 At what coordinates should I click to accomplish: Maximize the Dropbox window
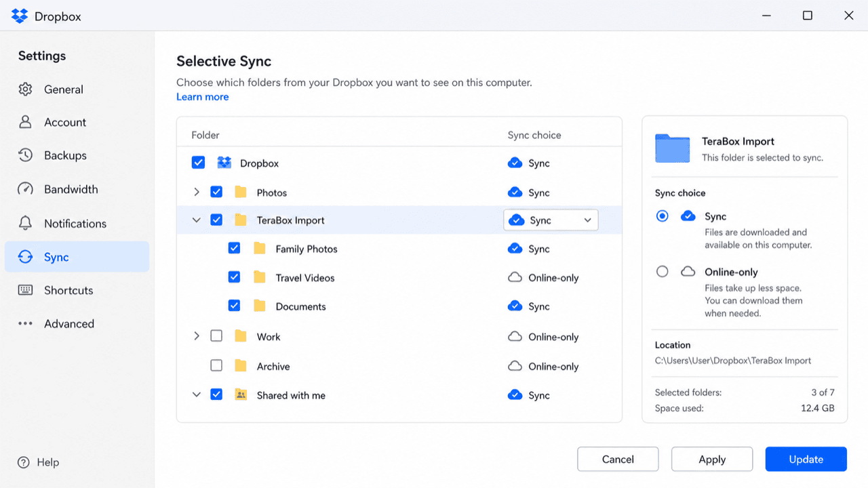coord(807,16)
